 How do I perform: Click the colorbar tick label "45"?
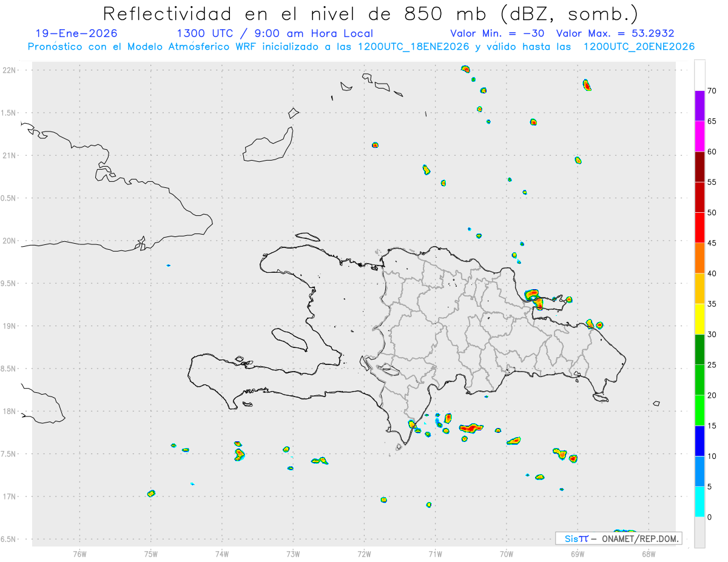pos(712,243)
